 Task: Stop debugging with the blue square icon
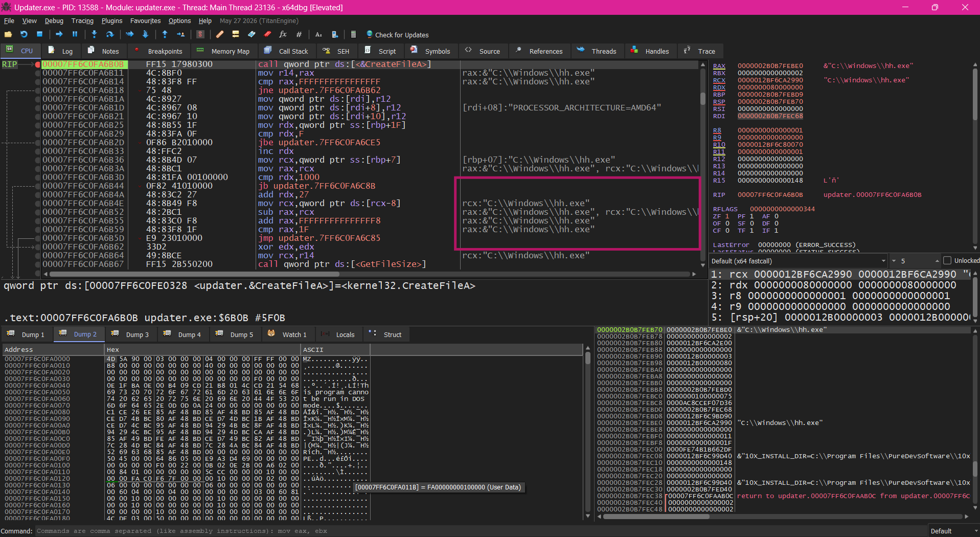39,34
